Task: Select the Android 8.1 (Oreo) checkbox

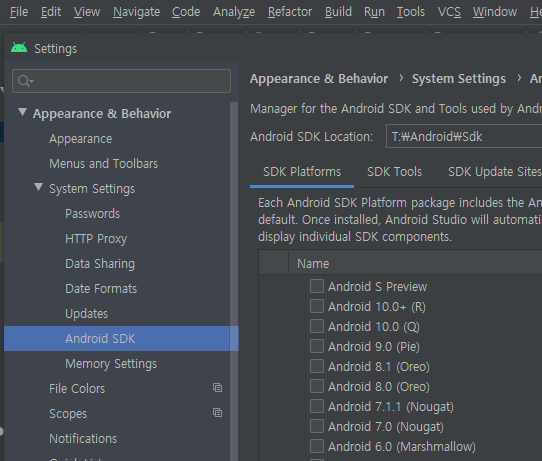Action: pos(317,366)
